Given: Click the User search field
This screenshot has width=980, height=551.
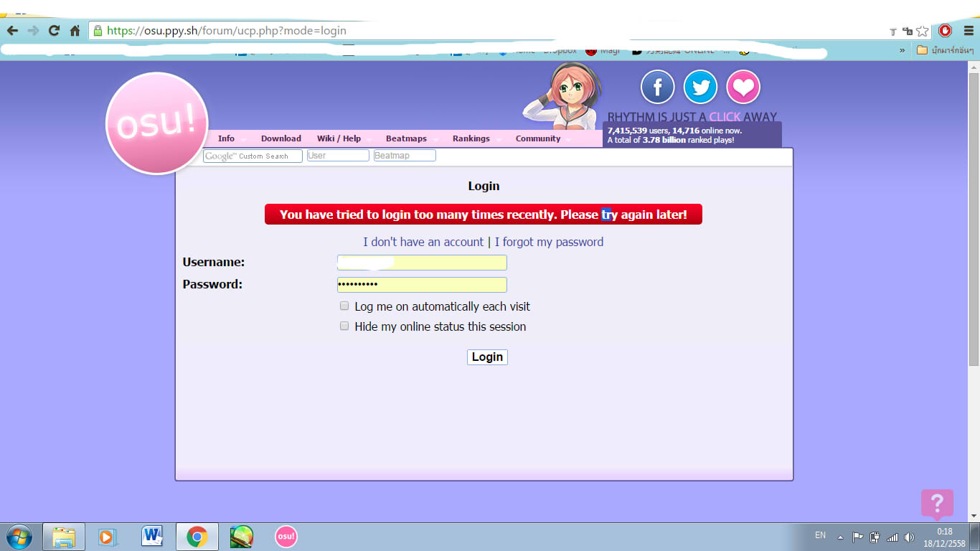Looking at the screenshot, I should pos(338,155).
